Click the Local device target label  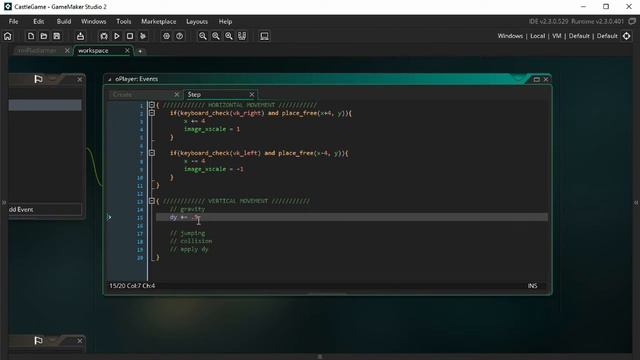pyautogui.click(x=538, y=36)
